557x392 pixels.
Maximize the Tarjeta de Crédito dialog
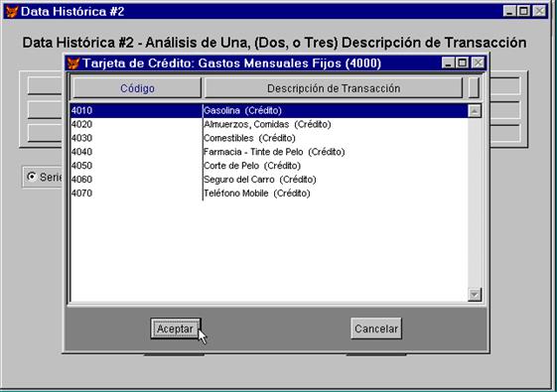pyautogui.click(x=462, y=64)
